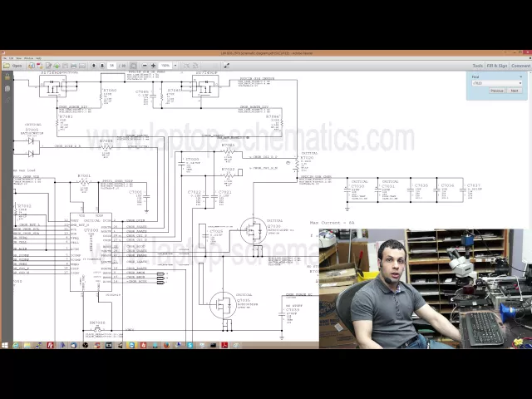
Task: Click Next in the Find box
Action: [x=515, y=91]
